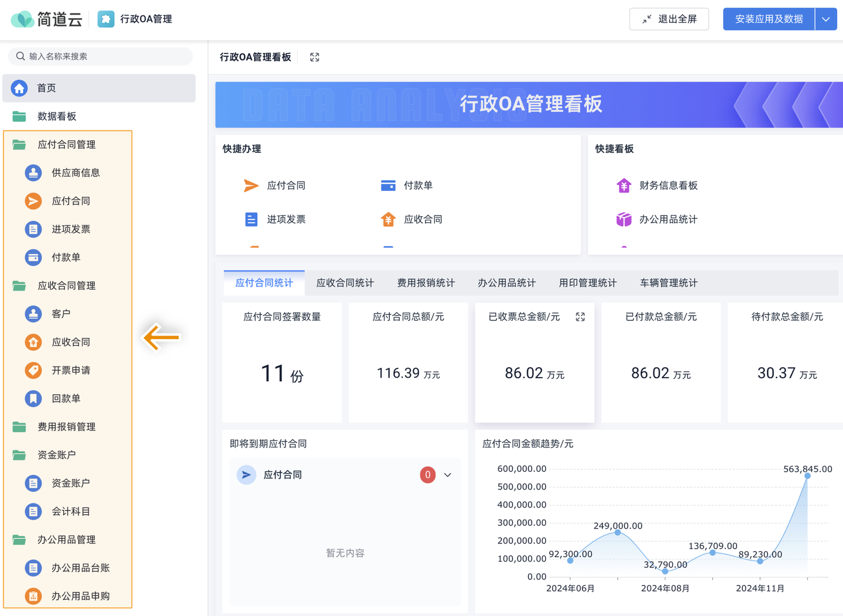Image resolution: width=843 pixels, height=616 pixels.
Task: Switch to the 应收合同统计 tab
Action: (x=345, y=283)
